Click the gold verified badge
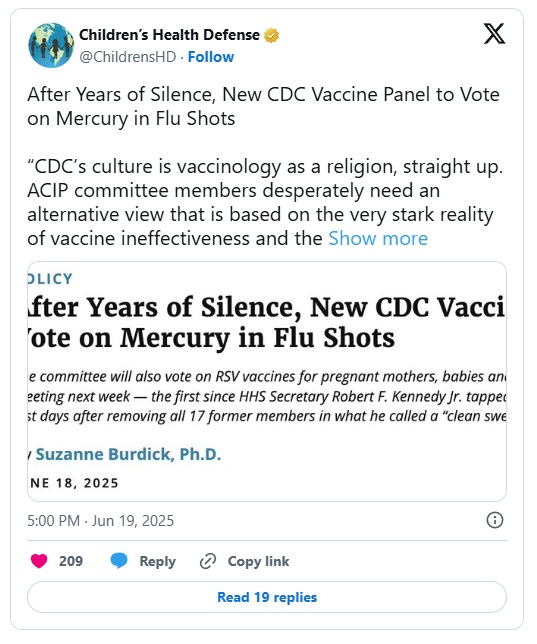Image resolution: width=537 pixels, height=644 pixels. pos(271,35)
